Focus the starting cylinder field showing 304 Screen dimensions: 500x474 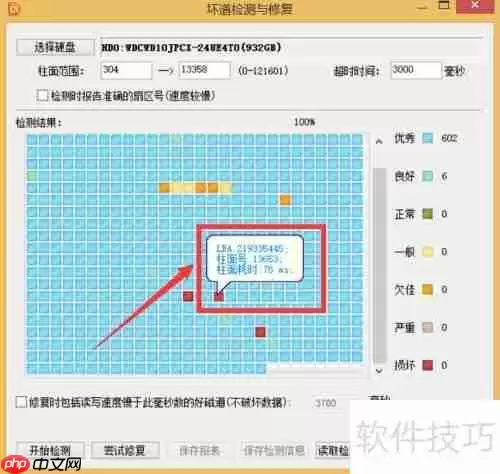point(126,70)
